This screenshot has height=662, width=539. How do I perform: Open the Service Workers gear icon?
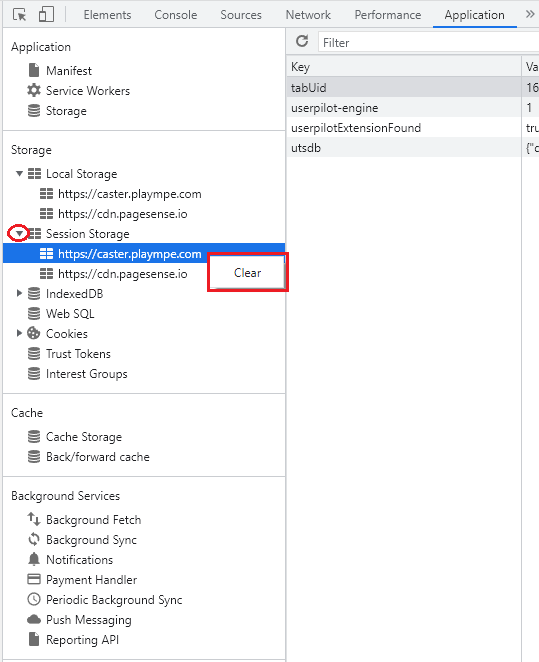coord(34,90)
